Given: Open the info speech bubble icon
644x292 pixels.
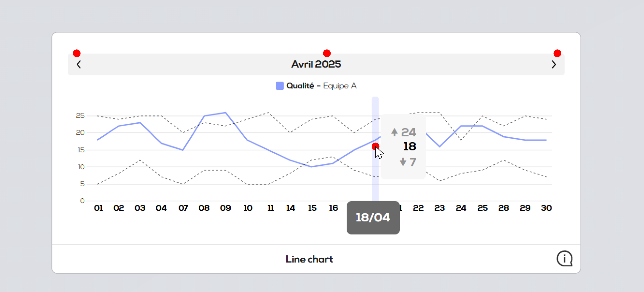Looking at the screenshot, I should pos(564,258).
